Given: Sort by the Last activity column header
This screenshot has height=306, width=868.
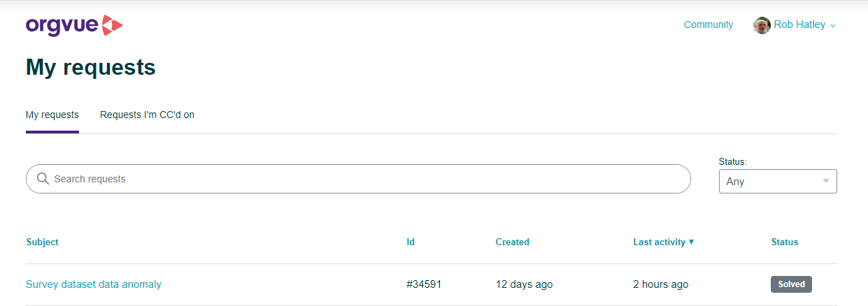Looking at the screenshot, I should (660, 242).
